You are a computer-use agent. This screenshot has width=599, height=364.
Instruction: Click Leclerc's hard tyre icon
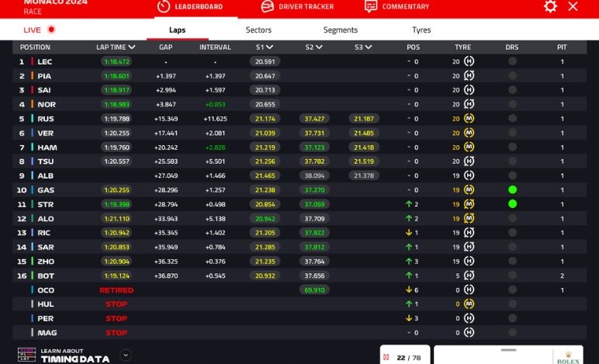pos(469,61)
